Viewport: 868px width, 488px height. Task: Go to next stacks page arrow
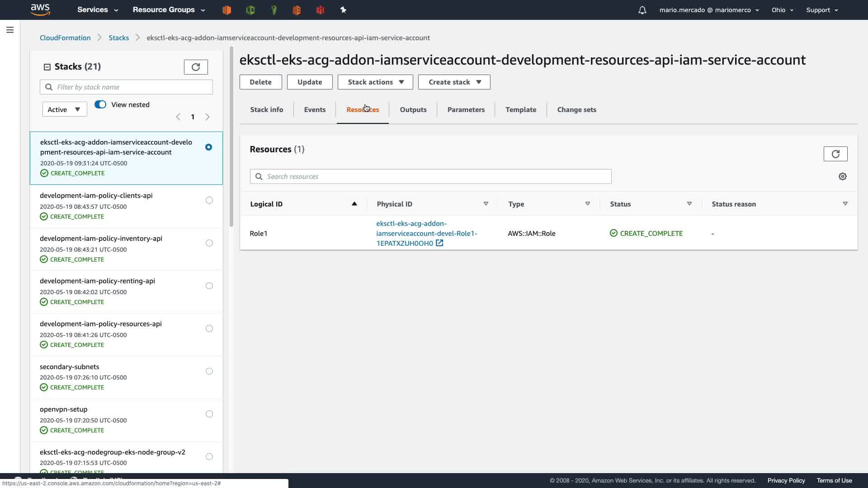point(208,117)
